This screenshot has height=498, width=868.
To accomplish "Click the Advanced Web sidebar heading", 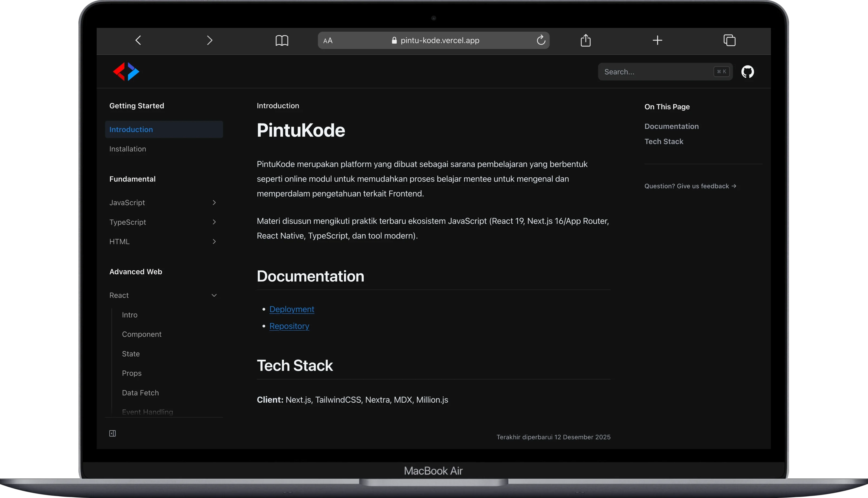I will click(x=136, y=271).
